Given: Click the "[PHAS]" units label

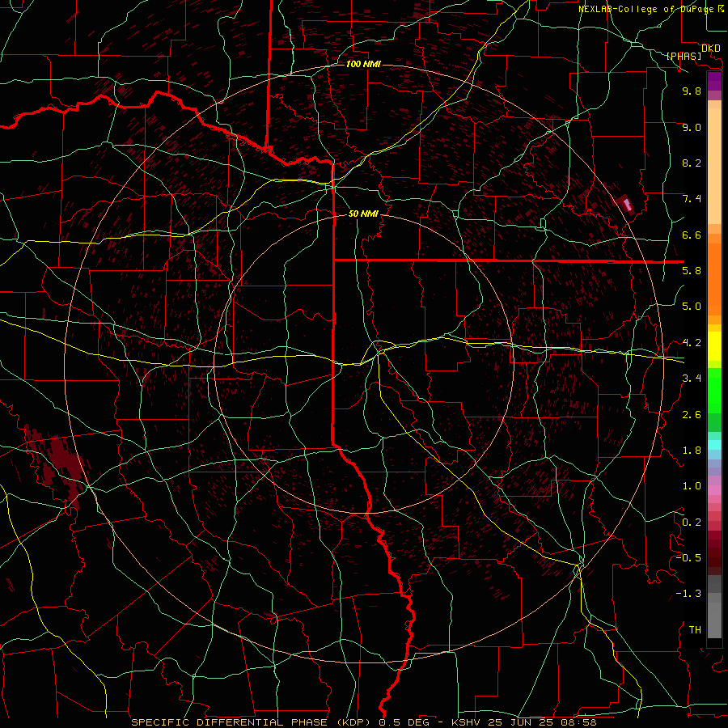Looking at the screenshot, I should click(x=684, y=57).
